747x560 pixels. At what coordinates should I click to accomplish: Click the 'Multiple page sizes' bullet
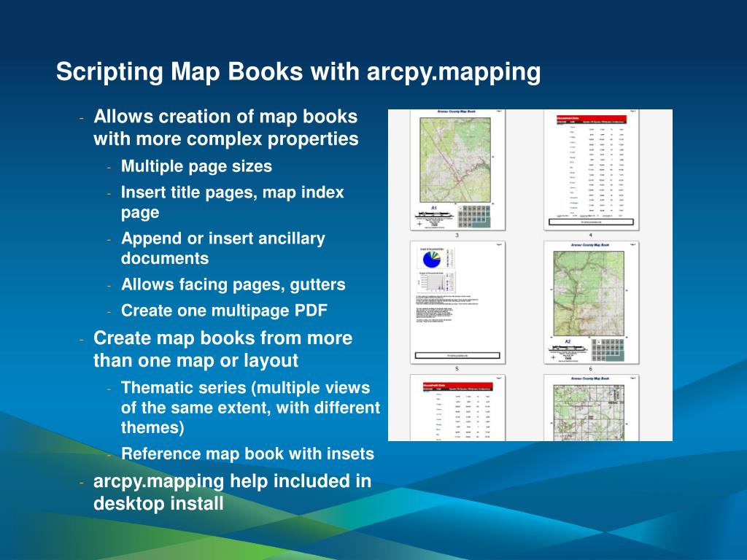196,166
